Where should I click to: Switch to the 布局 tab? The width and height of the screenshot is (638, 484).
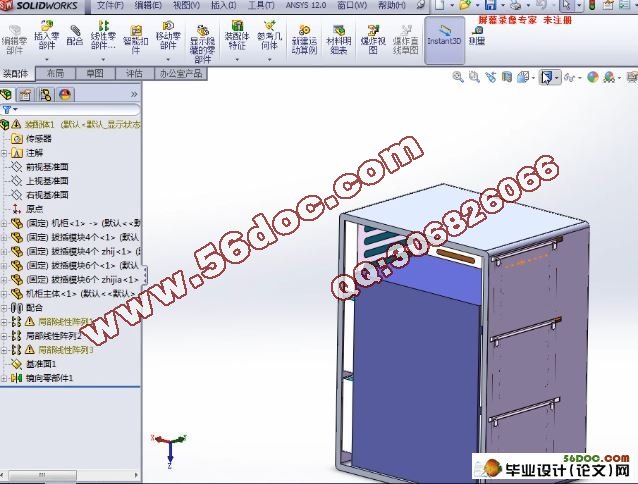(56, 73)
